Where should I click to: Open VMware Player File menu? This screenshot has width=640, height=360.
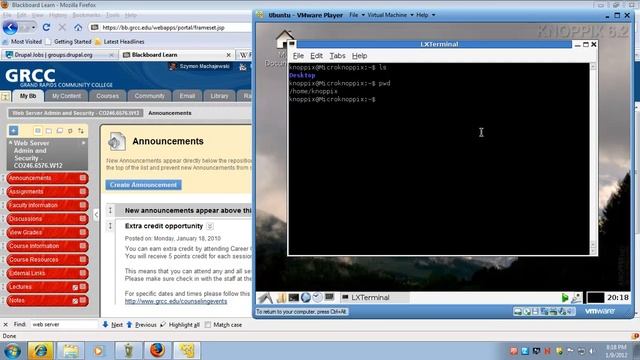(357, 15)
